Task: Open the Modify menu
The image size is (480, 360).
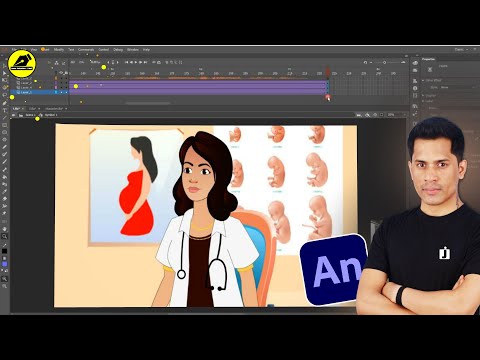Action: 59,50
